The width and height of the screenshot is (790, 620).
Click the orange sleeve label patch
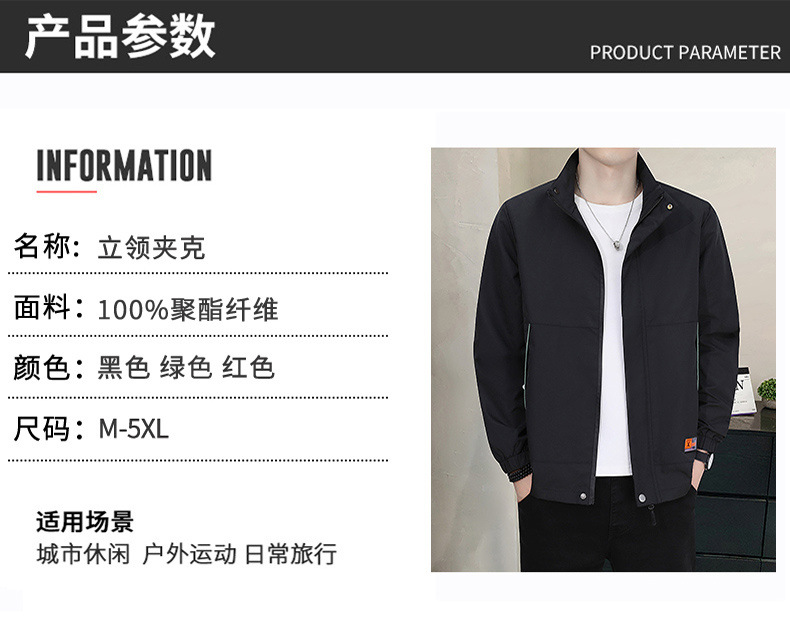pos(690,445)
